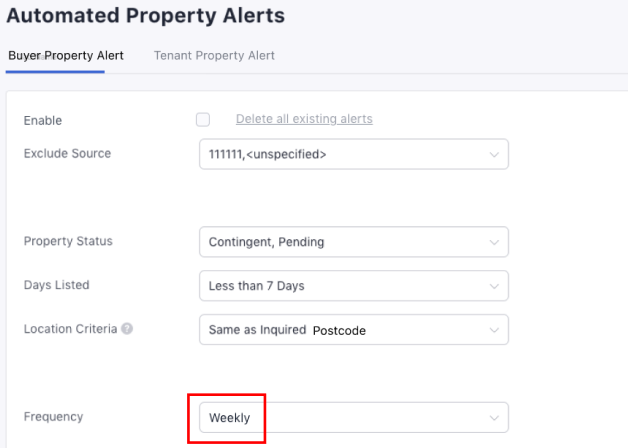
Task: Click the Property Status field label
Action: point(68,241)
